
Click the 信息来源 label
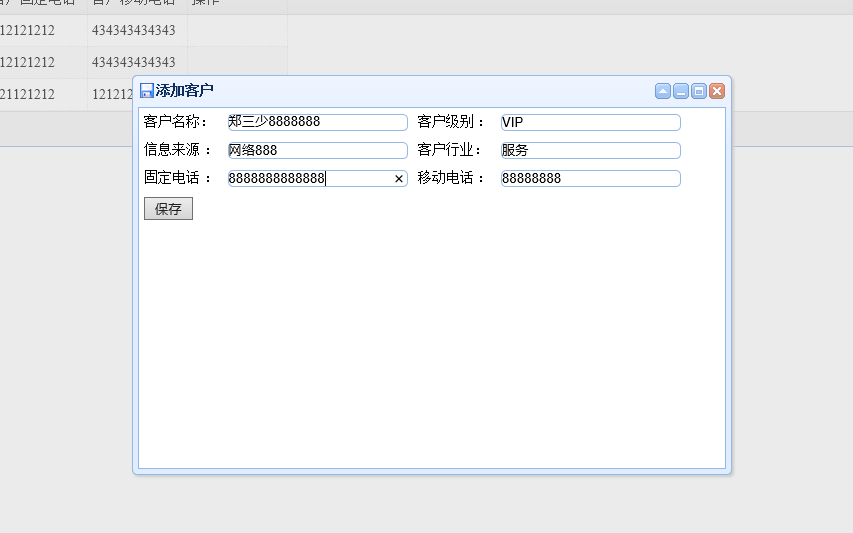pos(177,150)
